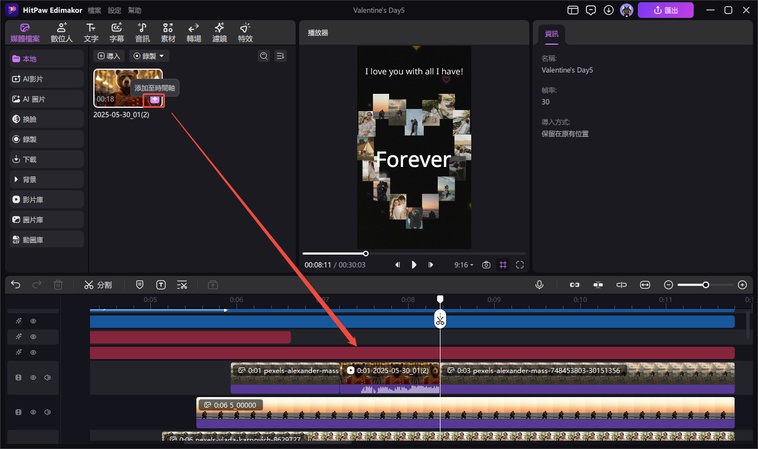Open the 轉場 transitions tab
The width and height of the screenshot is (758, 449).
click(x=194, y=32)
